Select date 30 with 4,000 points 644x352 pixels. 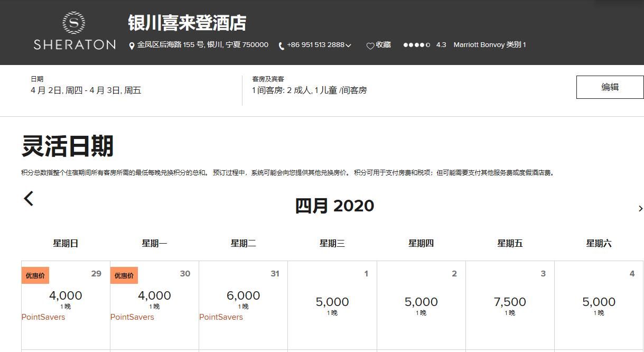[154, 305]
